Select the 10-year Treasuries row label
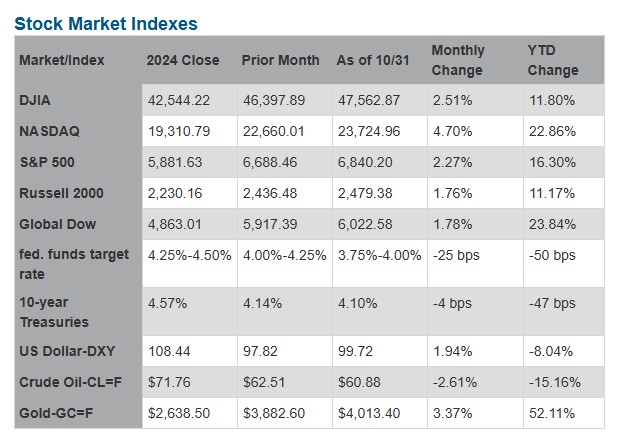 [53, 312]
